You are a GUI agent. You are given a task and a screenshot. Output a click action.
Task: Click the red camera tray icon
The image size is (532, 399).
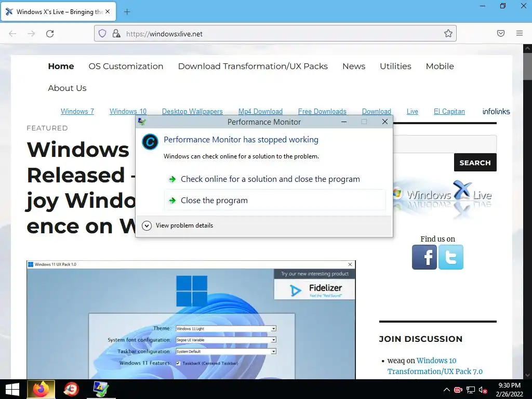[x=458, y=390]
